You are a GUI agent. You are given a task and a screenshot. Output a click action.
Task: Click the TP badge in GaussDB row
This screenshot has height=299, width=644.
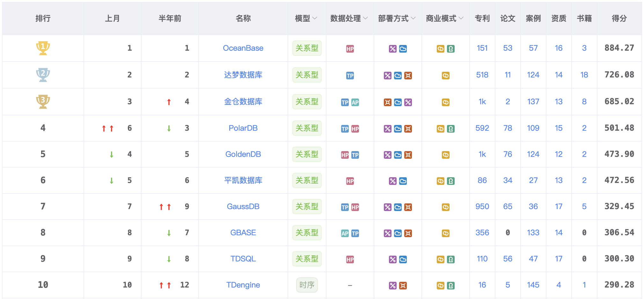[x=345, y=207]
